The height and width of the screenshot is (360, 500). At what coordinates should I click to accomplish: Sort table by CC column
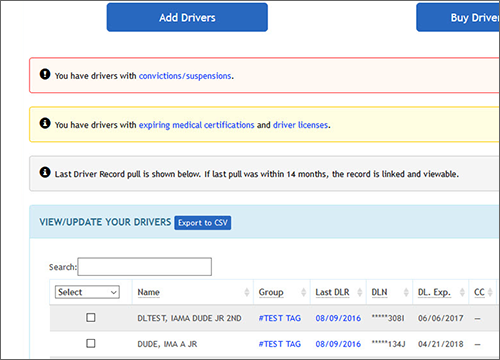(x=479, y=292)
